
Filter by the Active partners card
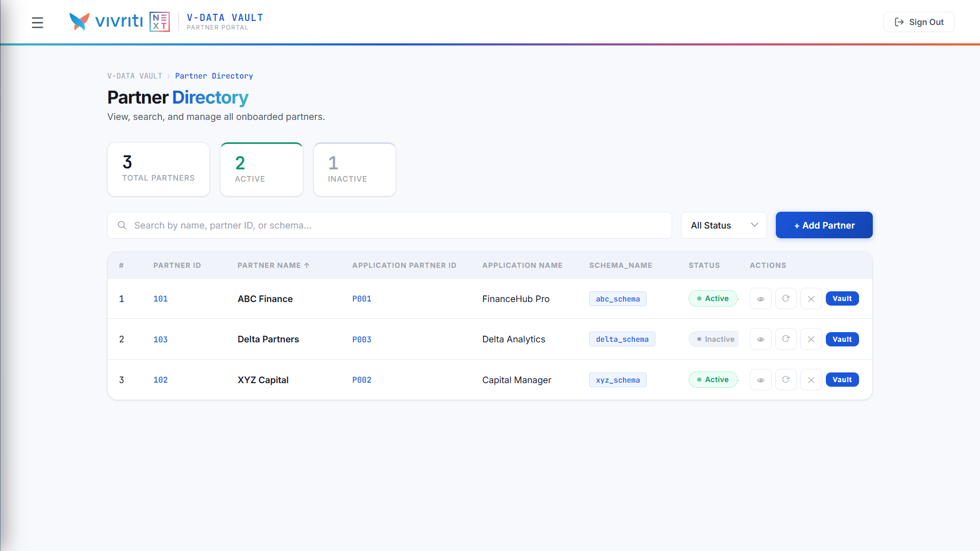[261, 169]
